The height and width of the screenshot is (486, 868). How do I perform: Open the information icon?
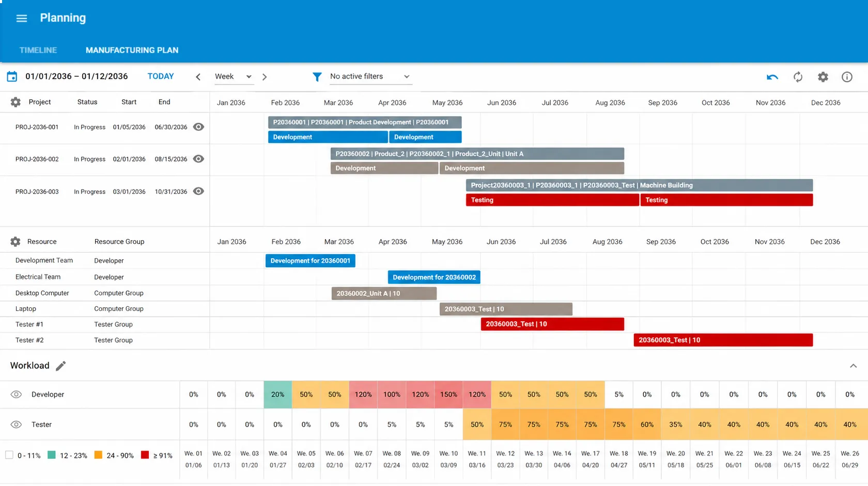point(847,77)
